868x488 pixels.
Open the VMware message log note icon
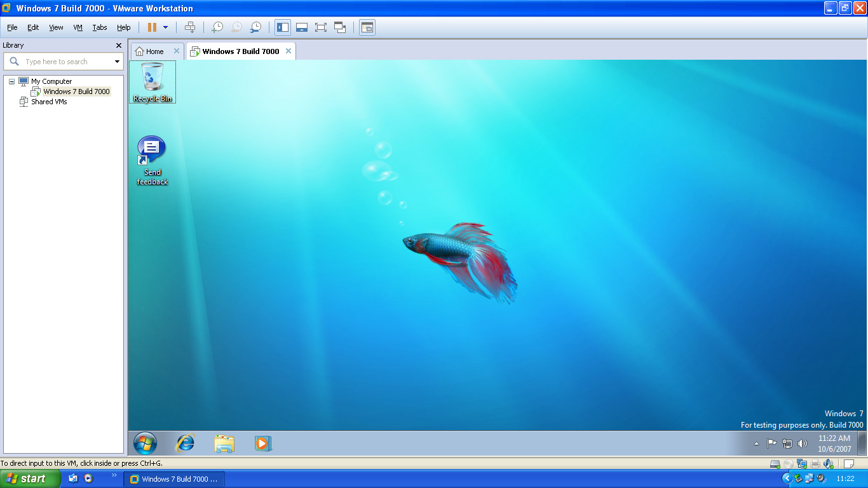(x=848, y=464)
